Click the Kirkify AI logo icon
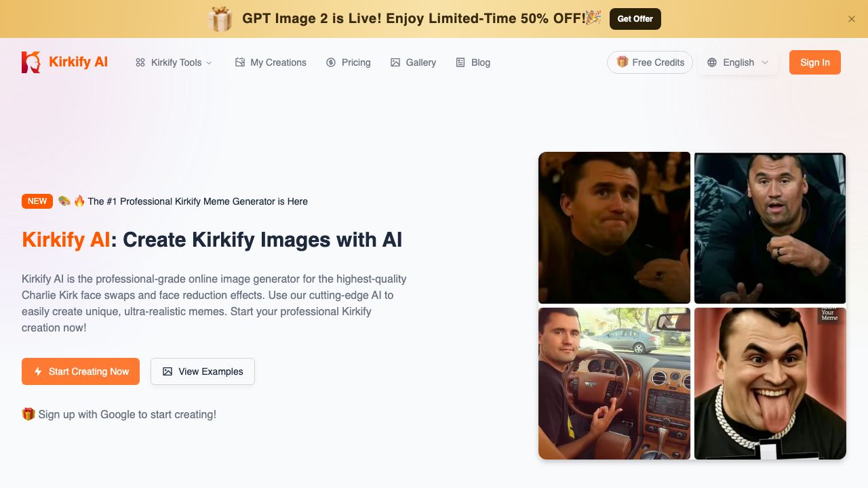868x488 pixels. [x=31, y=62]
